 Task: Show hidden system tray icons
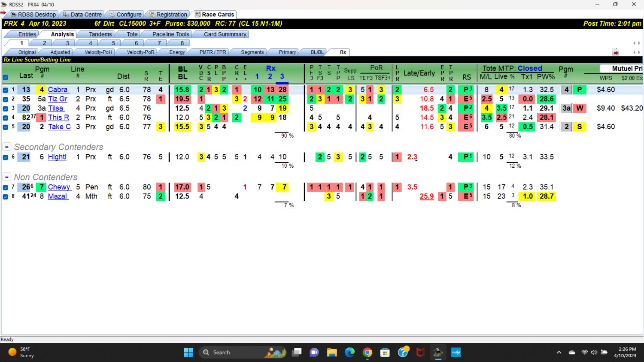(559, 353)
